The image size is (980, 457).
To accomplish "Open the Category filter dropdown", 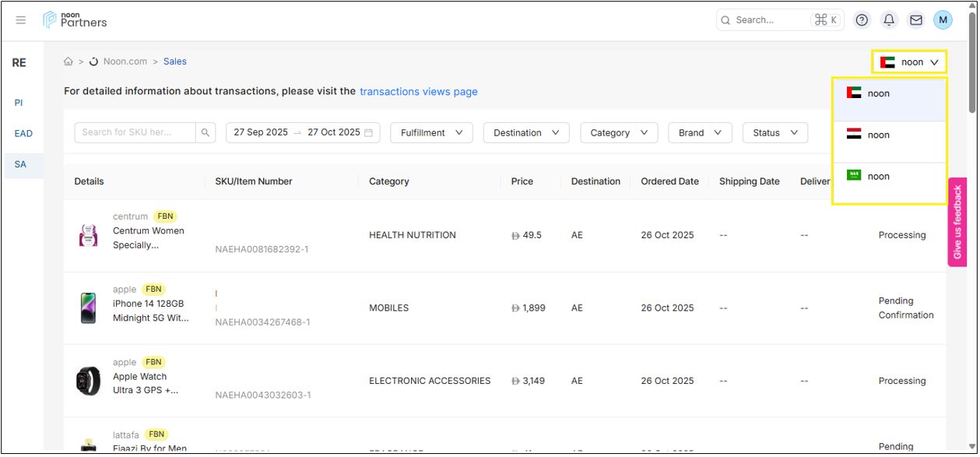I will click(619, 133).
